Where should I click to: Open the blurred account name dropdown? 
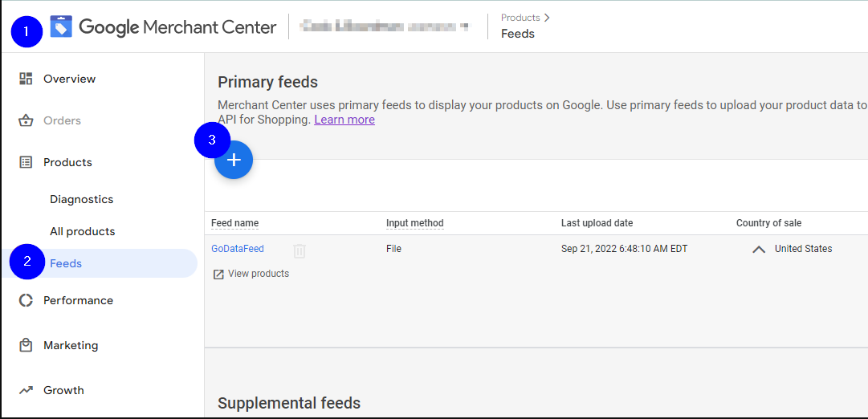[x=385, y=26]
